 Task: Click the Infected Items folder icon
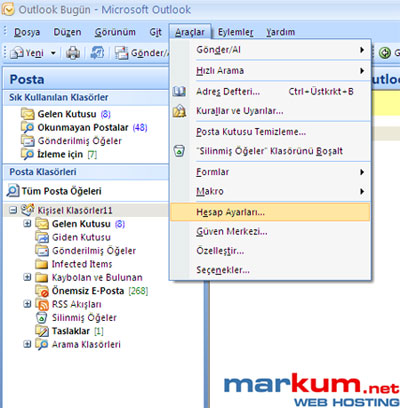point(42,264)
